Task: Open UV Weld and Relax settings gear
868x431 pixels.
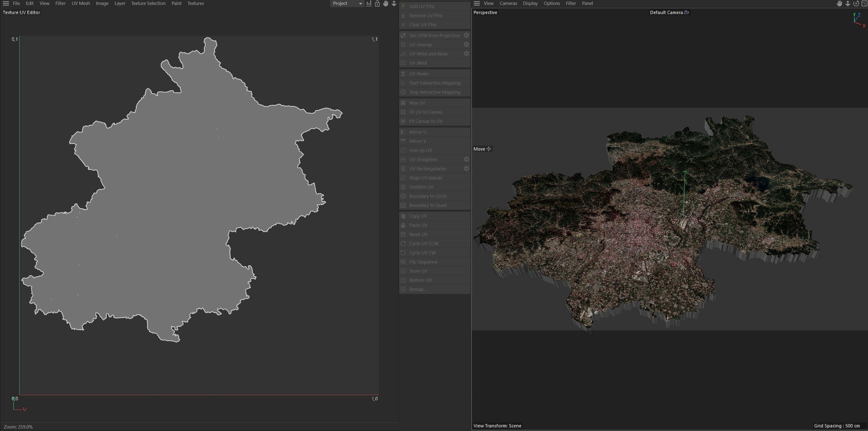Action: 466,53
